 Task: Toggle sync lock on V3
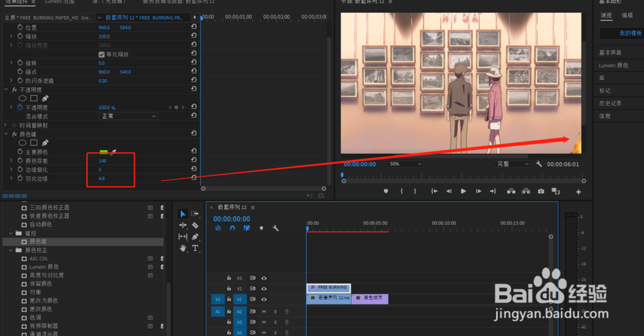[252, 278]
